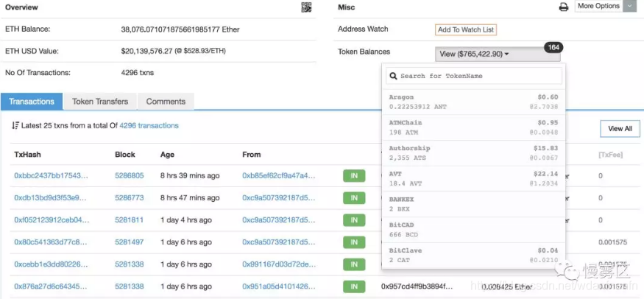Select the ATMChain token entry

473,127
